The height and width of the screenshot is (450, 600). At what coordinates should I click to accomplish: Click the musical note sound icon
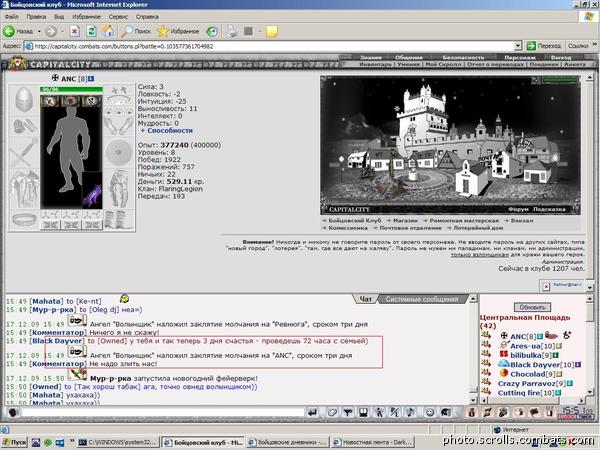(x=410, y=412)
